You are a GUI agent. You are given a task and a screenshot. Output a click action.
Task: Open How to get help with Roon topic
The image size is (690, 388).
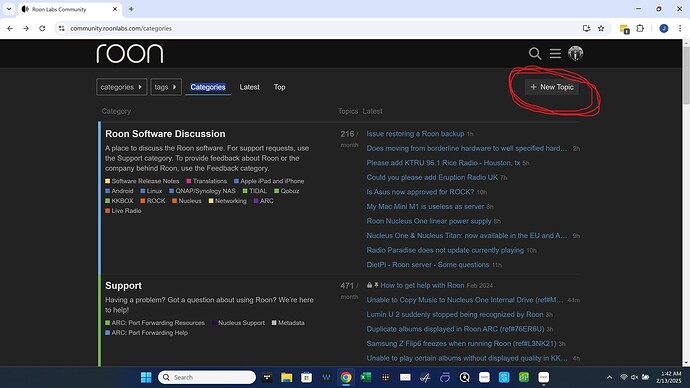(x=422, y=286)
